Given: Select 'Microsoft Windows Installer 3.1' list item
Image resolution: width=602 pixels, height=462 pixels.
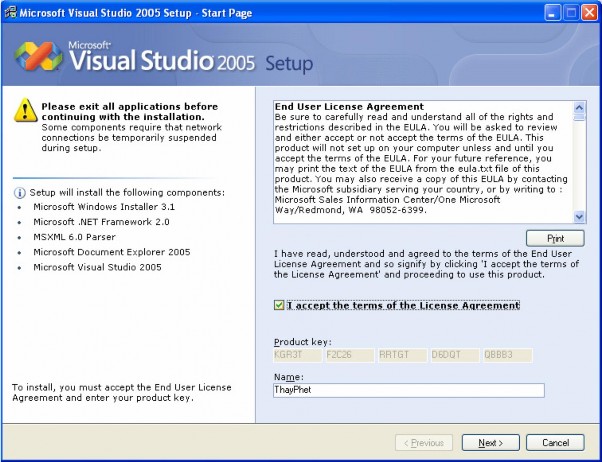Looking at the screenshot, I should coord(104,207).
